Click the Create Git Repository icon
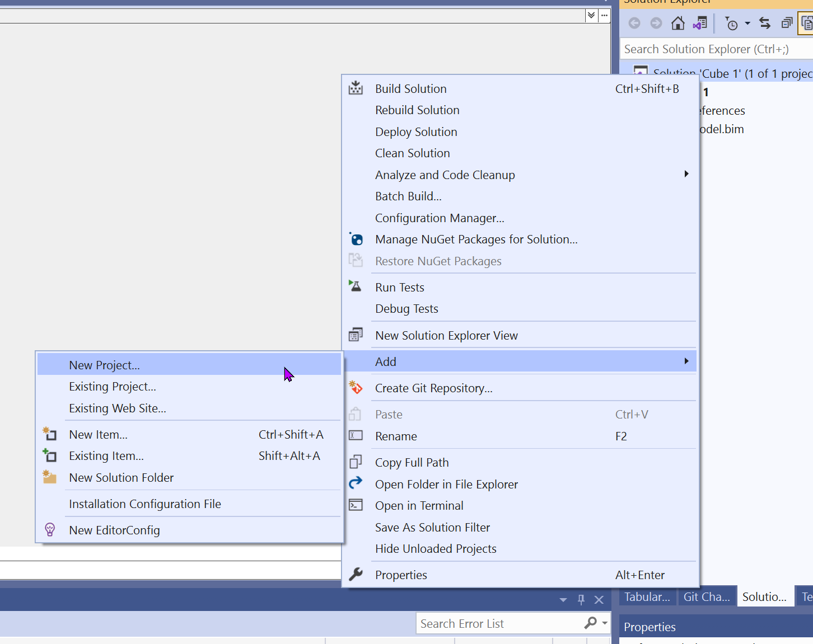The image size is (813, 644). 356,387
